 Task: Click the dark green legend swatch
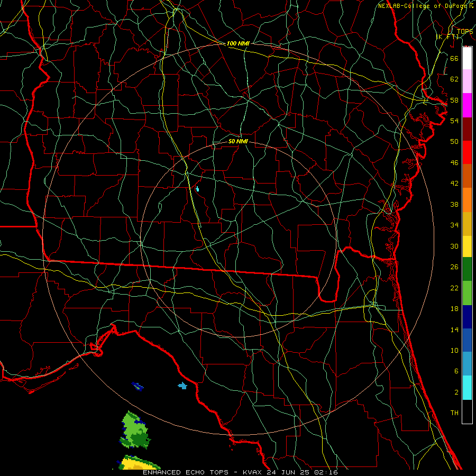coord(467,269)
